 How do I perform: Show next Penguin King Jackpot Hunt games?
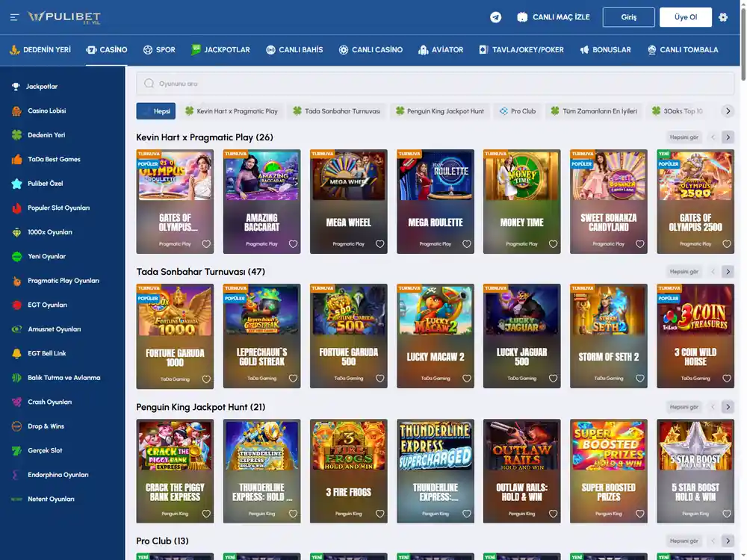point(728,407)
